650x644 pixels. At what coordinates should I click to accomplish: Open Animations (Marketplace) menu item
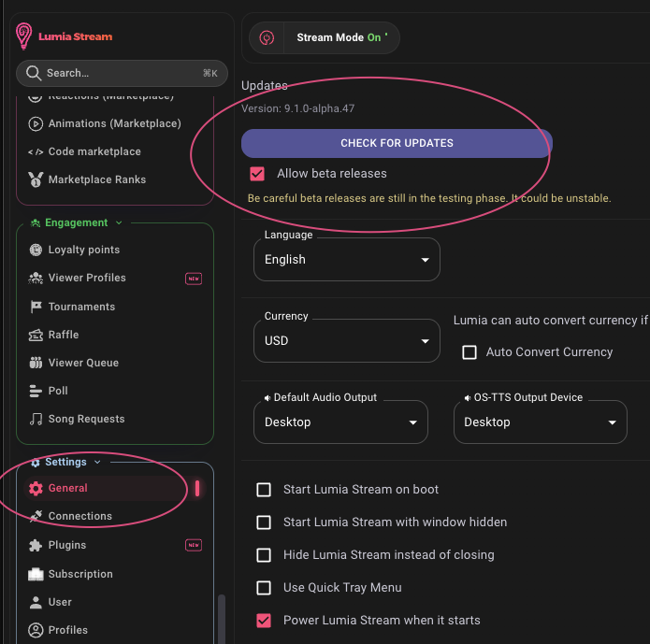click(114, 123)
